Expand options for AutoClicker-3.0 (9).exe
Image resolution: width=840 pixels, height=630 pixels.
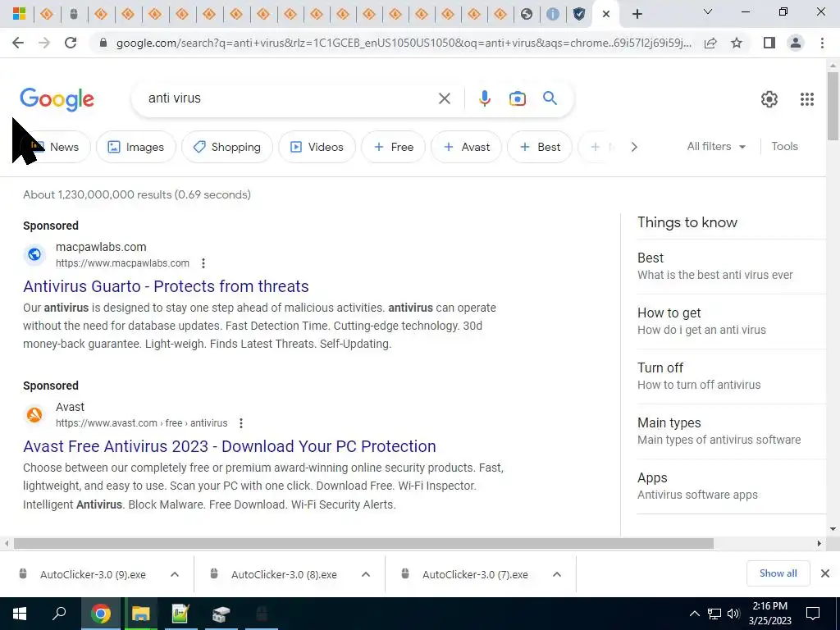175,574
